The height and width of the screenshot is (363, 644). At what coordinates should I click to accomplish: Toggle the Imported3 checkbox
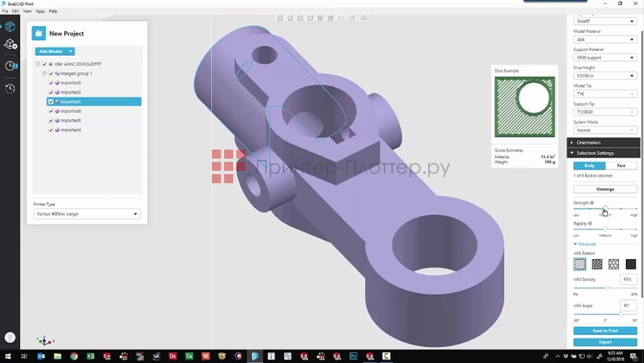click(x=51, y=83)
